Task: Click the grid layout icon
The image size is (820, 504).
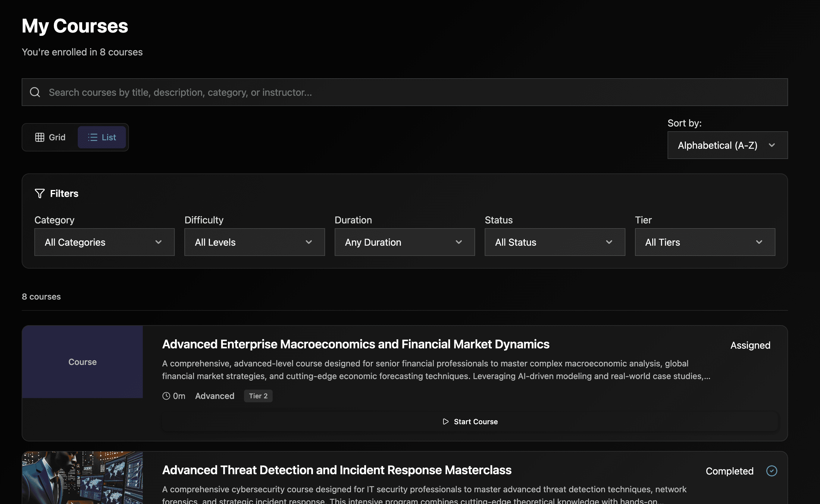Action: (40, 137)
